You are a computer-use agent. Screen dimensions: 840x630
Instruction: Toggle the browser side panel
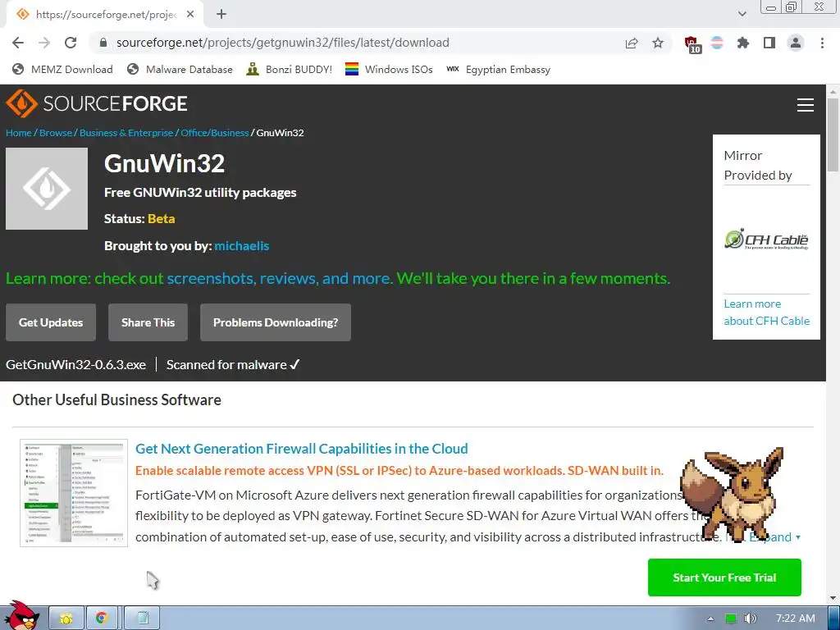pos(769,43)
